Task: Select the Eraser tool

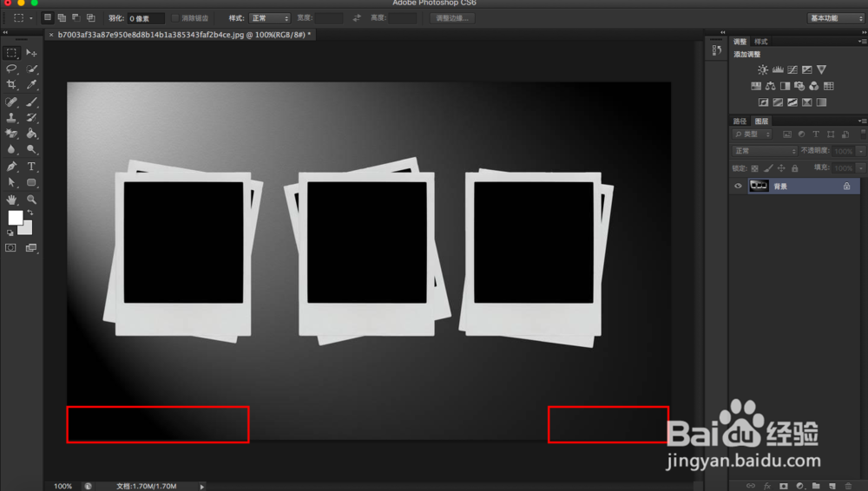Action: (x=11, y=134)
